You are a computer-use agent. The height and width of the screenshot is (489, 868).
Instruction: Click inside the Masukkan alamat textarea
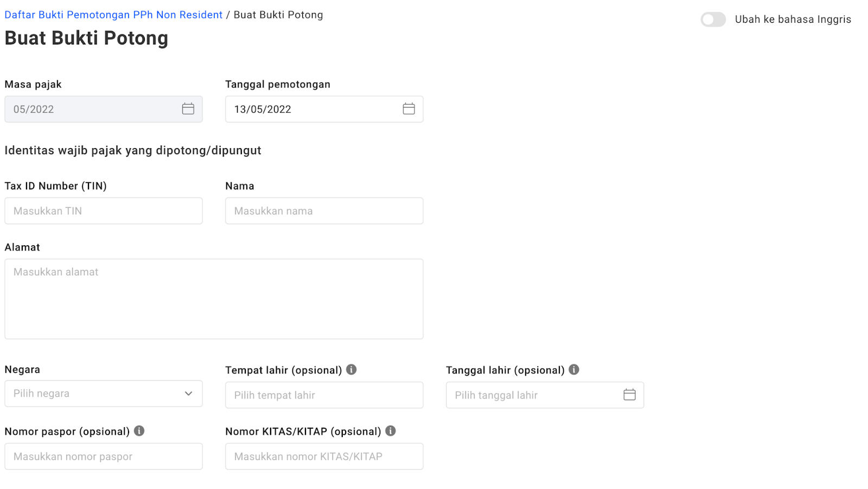[214, 299]
